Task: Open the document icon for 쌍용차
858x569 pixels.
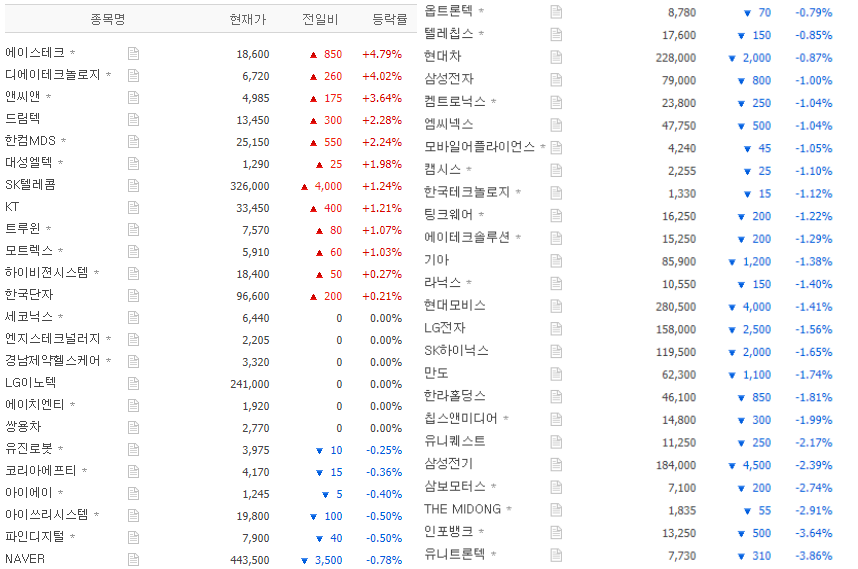Action: pos(134,427)
